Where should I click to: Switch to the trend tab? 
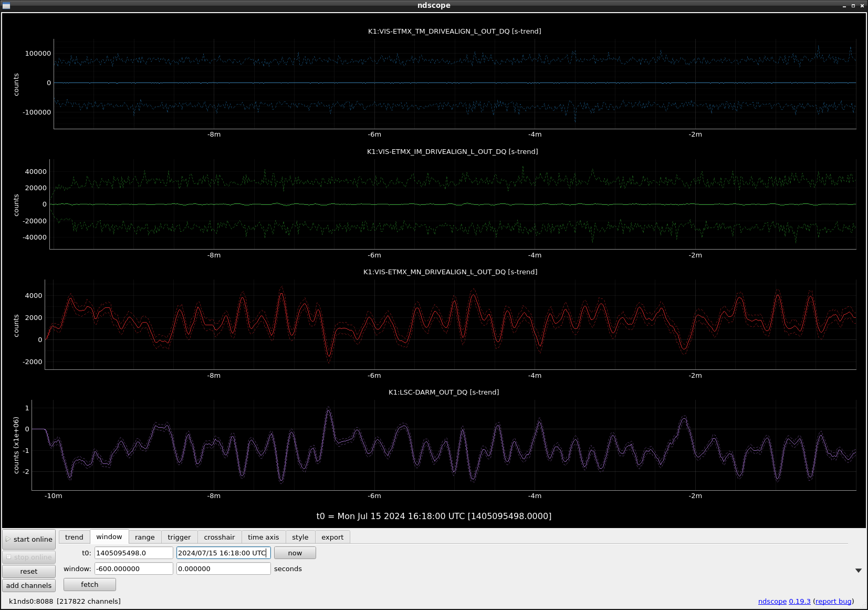[x=74, y=537]
